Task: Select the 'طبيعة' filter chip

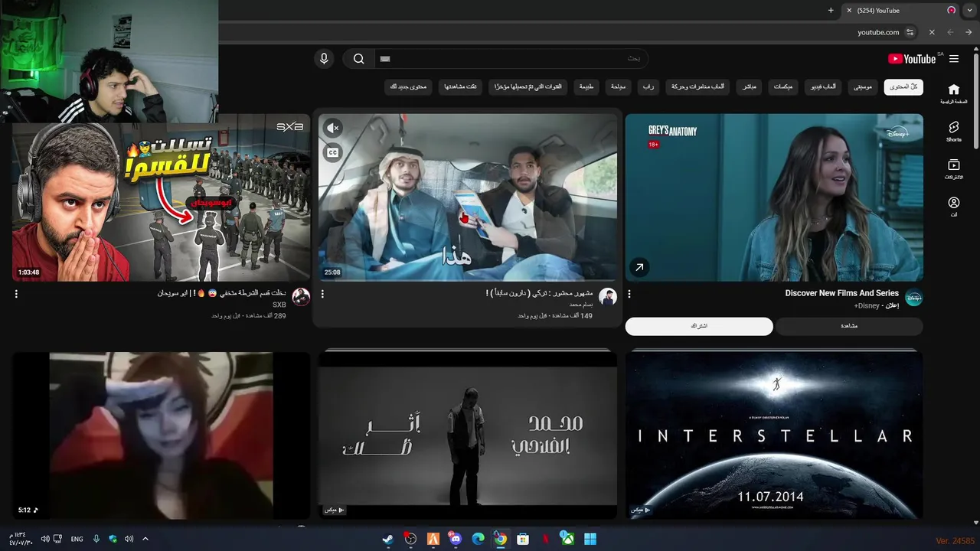Action: 586,86
